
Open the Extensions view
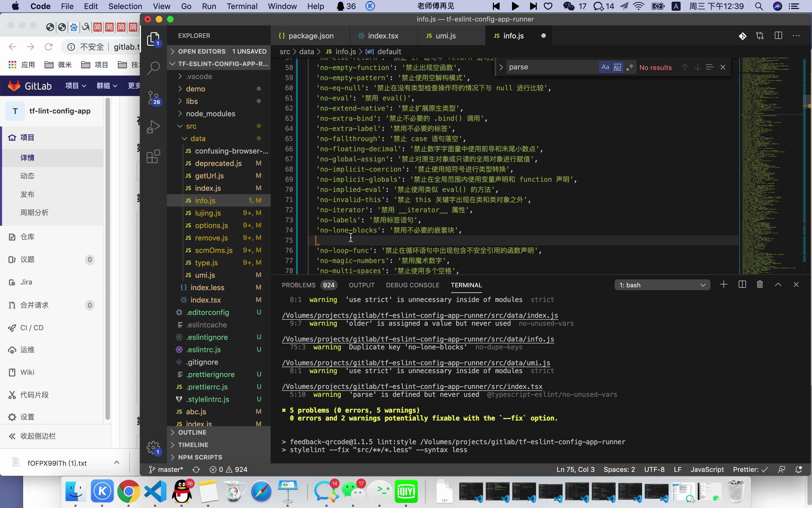click(x=153, y=157)
